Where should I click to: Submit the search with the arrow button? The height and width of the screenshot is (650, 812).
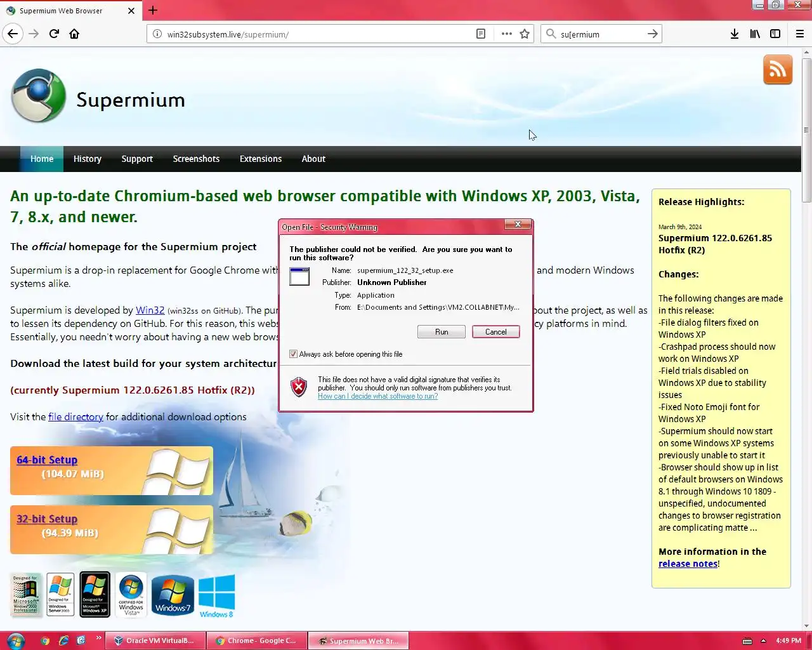pos(652,34)
